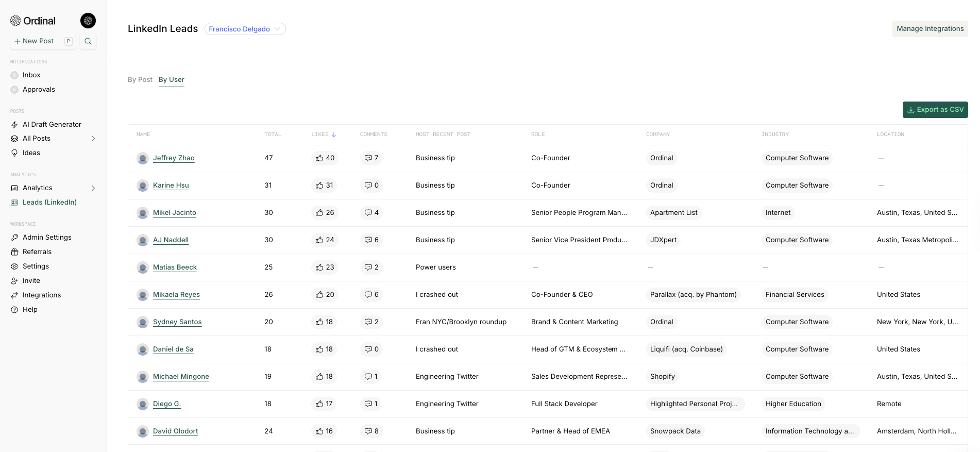This screenshot has width=980, height=452.
Task: Click the search magnifier icon
Action: click(88, 41)
